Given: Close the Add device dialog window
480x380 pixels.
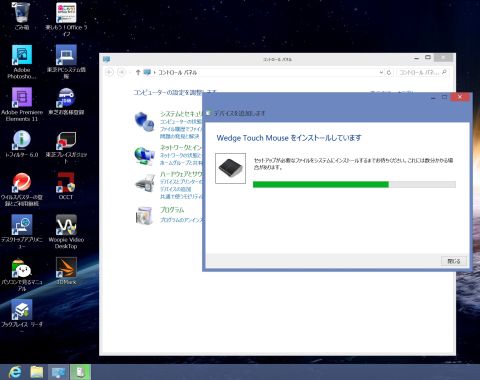Looking at the screenshot, I should click(x=460, y=97).
